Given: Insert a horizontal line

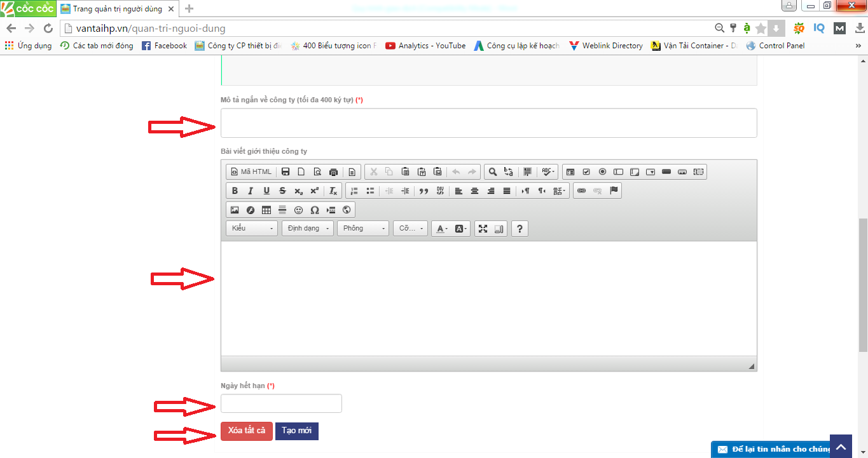Looking at the screenshot, I should [282, 210].
